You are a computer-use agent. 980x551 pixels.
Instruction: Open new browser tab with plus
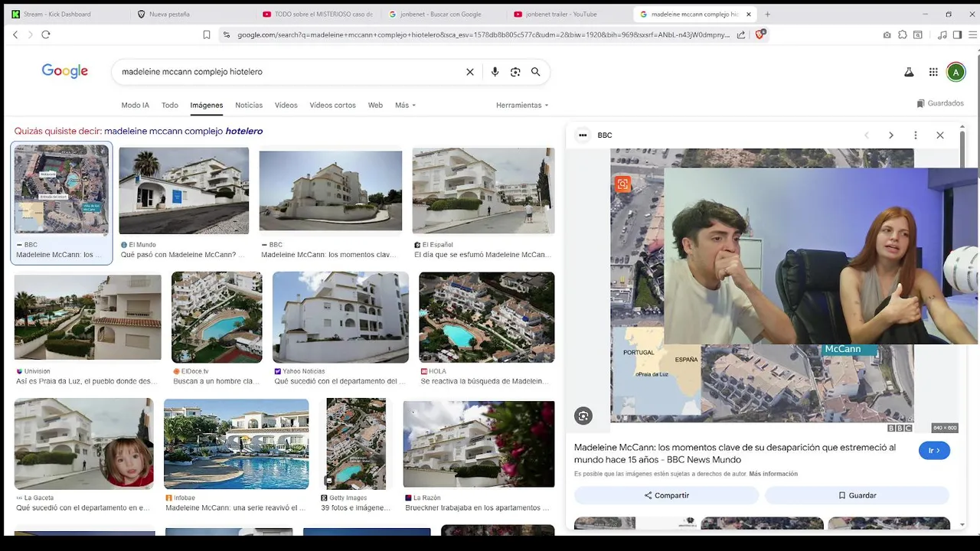(767, 14)
